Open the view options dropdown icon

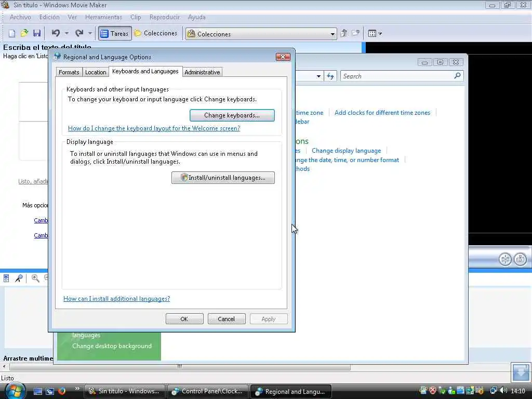point(375,33)
